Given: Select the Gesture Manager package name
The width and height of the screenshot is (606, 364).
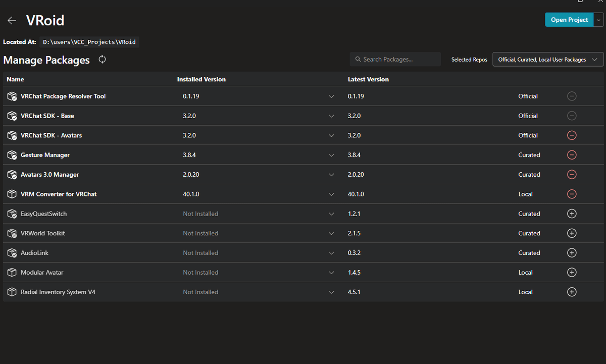Looking at the screenshot, I should (45, 155).
